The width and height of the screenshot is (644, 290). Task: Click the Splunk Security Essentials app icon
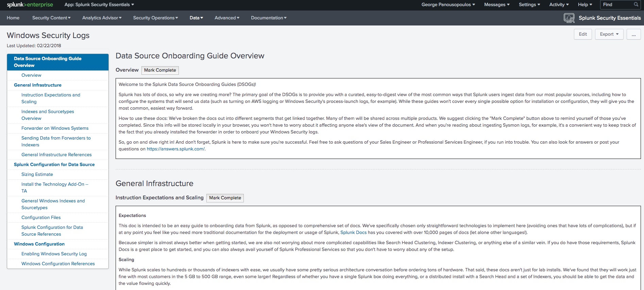[x=569, y=18]
